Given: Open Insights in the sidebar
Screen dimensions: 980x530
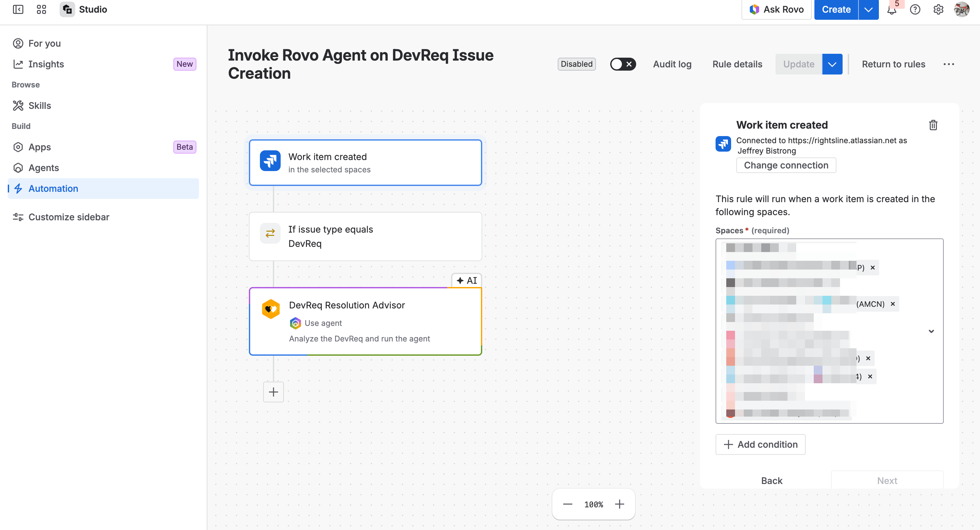Looking at the screenshot, I should [x=103, y=64].
